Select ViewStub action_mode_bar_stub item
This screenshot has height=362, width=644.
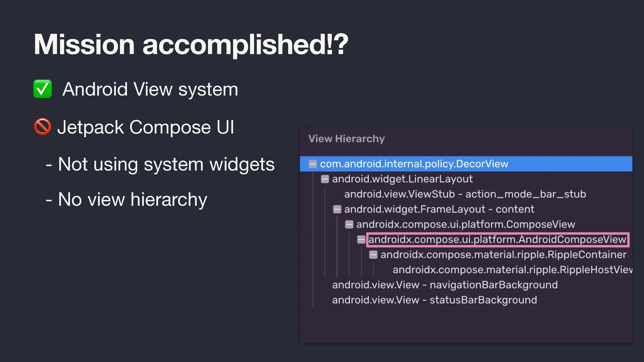coord(465,194)
